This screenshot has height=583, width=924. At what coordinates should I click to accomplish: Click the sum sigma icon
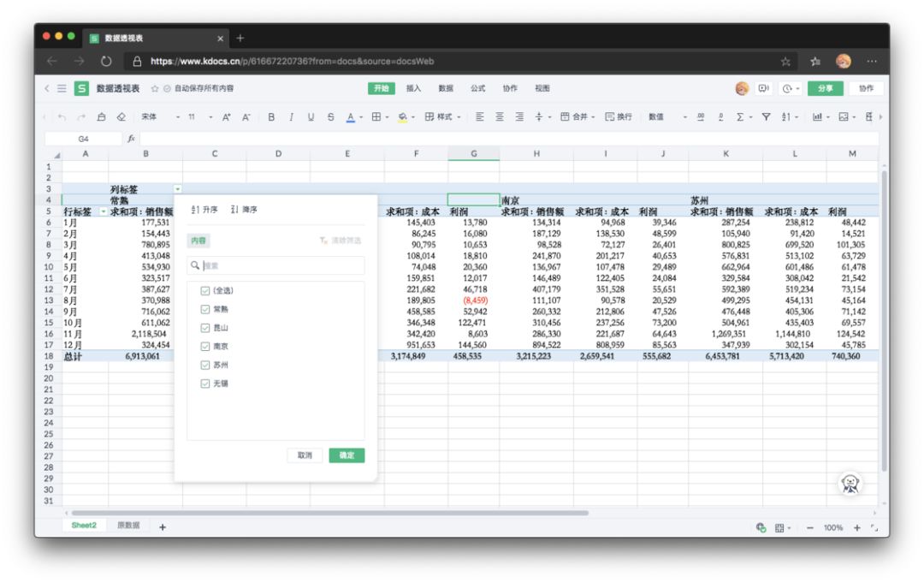(x=740, y=116)
